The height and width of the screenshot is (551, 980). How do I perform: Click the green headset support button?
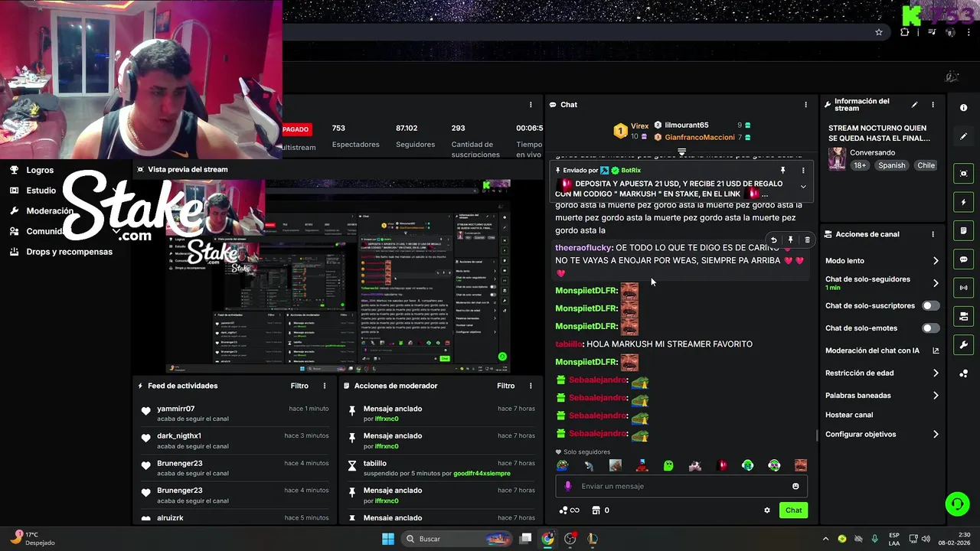pos(957,504)
